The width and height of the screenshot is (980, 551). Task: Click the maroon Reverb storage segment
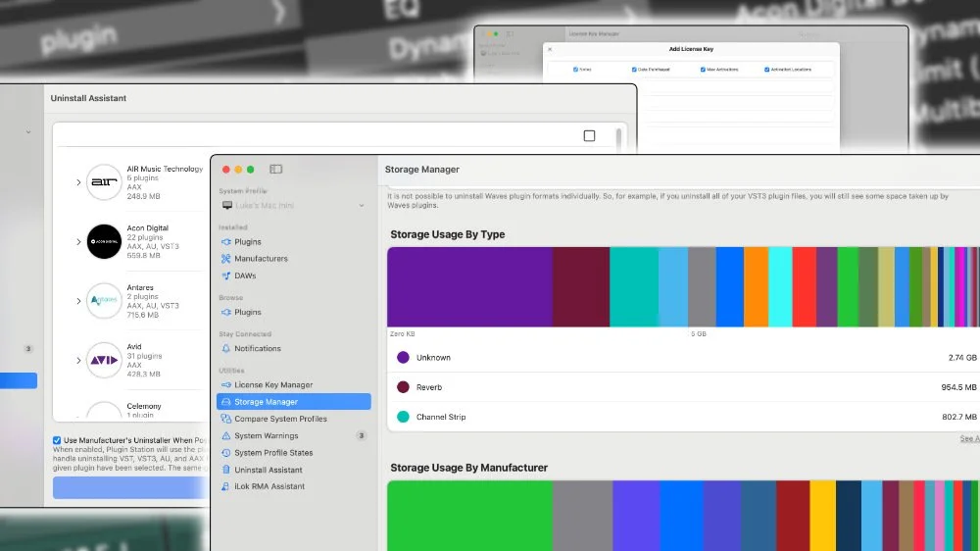[580, 286]
